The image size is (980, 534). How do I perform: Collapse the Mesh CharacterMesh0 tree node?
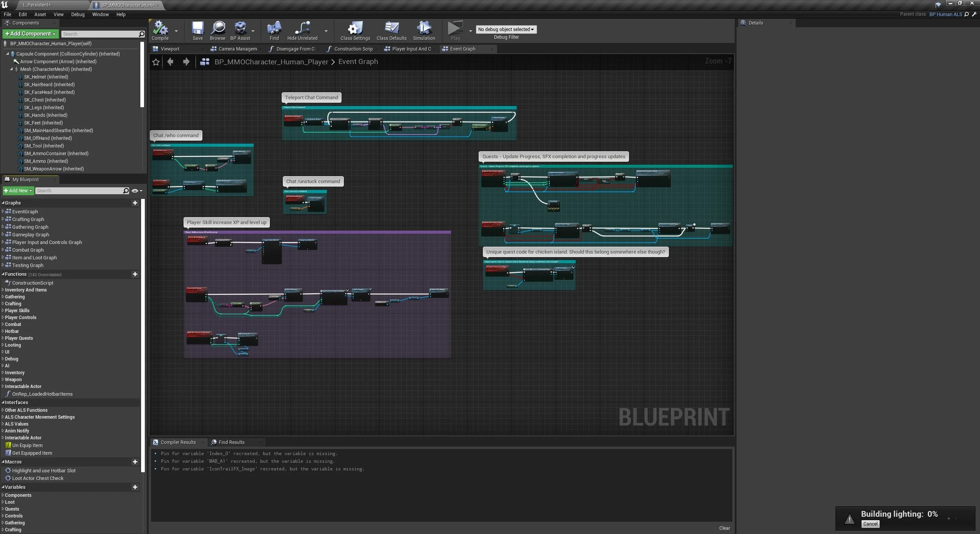coord(11,69)
